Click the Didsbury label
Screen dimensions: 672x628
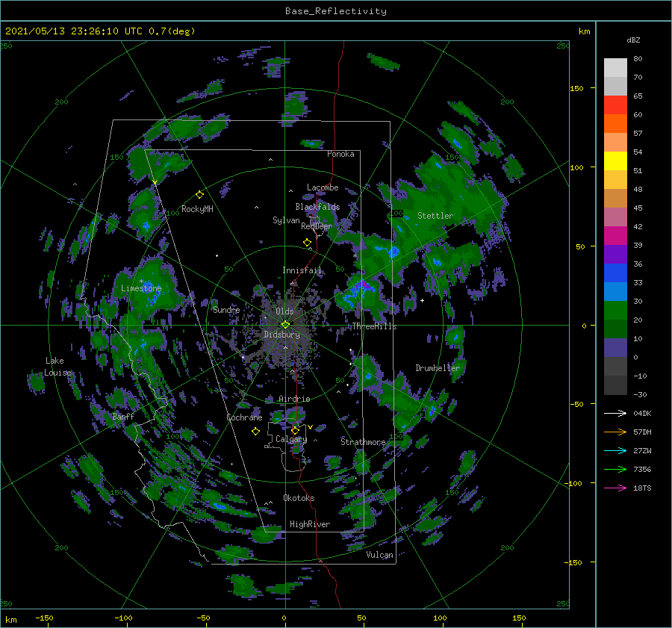[281, 335]
